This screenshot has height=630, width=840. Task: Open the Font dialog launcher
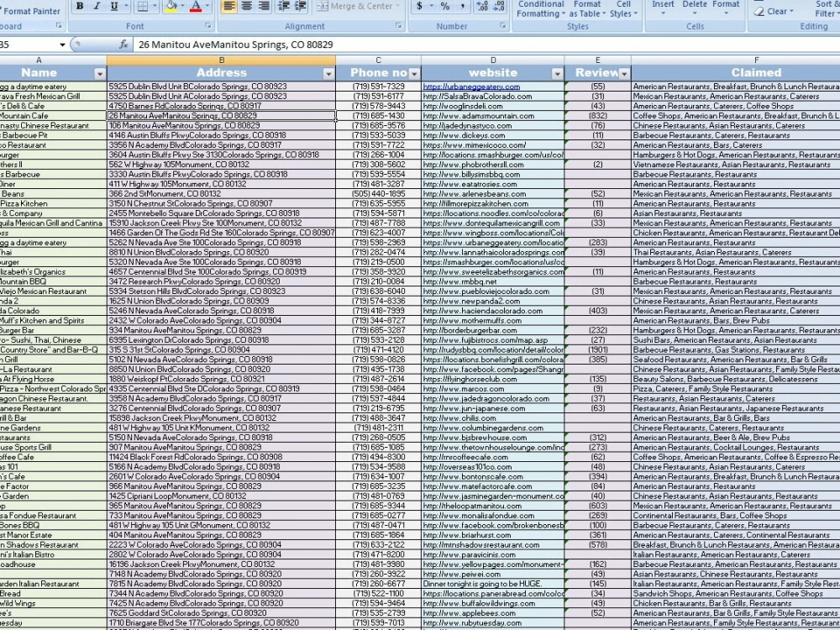tap(207, 26)
